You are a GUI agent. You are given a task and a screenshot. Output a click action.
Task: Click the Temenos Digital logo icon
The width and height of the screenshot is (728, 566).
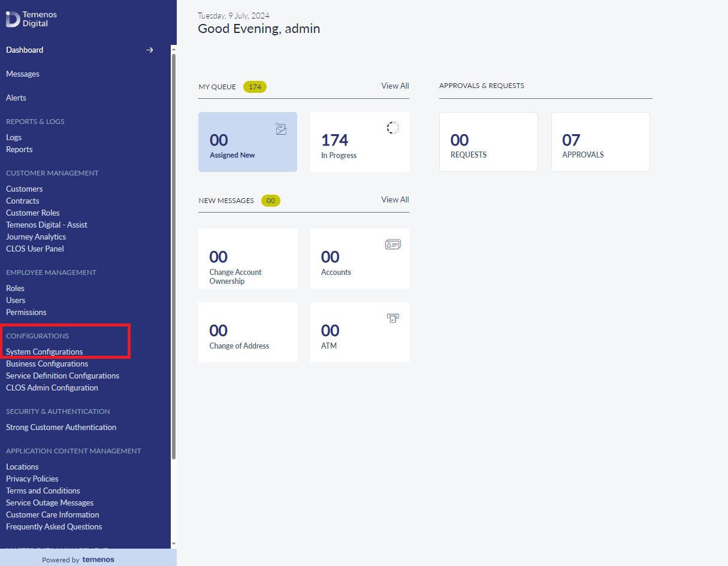13,19
